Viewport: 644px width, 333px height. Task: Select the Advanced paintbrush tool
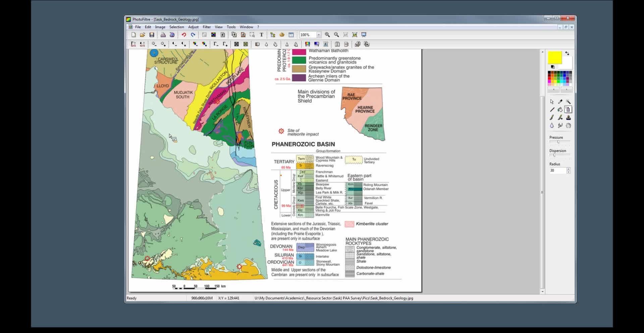tap(560, 118)
